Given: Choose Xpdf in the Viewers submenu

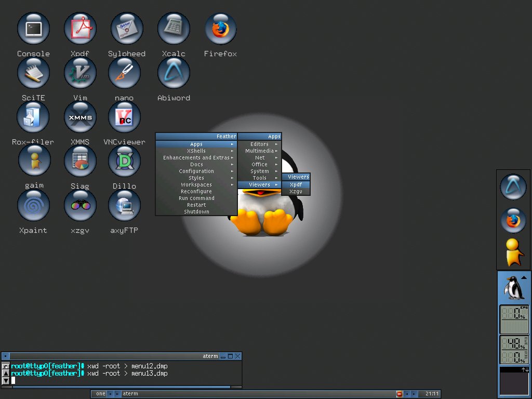Looking at the screenshot, I should coord(296,185).
